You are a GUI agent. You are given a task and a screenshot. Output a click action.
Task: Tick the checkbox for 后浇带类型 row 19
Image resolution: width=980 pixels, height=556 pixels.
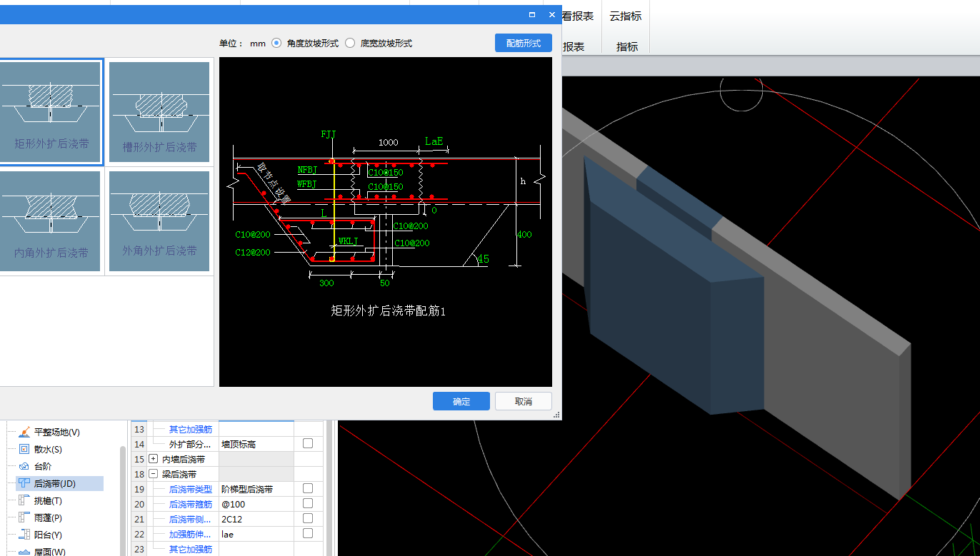point(308,488)
